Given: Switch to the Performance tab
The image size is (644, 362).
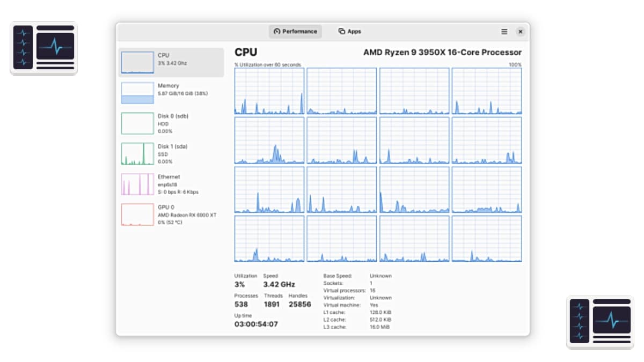Looking at the screenshot, I should (x=295, y=32).
